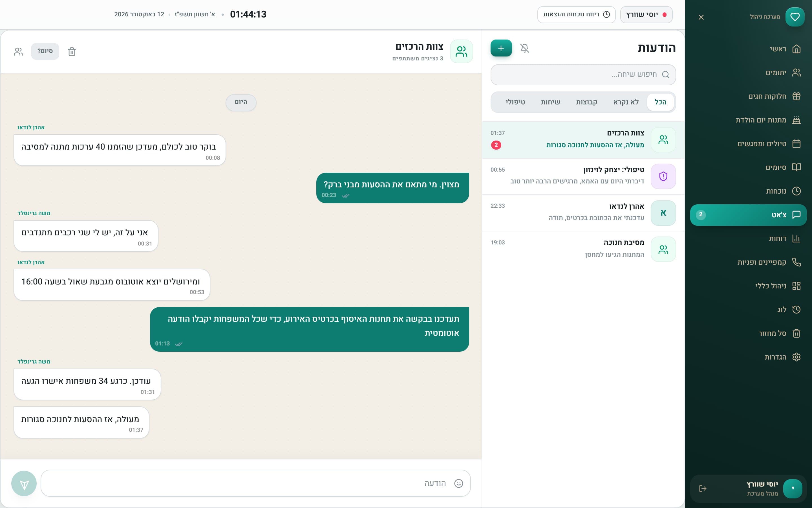This screenshot has width=812, height=508.
Task: Select the צ'אט item in sidebar
Action: tap(748, 215)
